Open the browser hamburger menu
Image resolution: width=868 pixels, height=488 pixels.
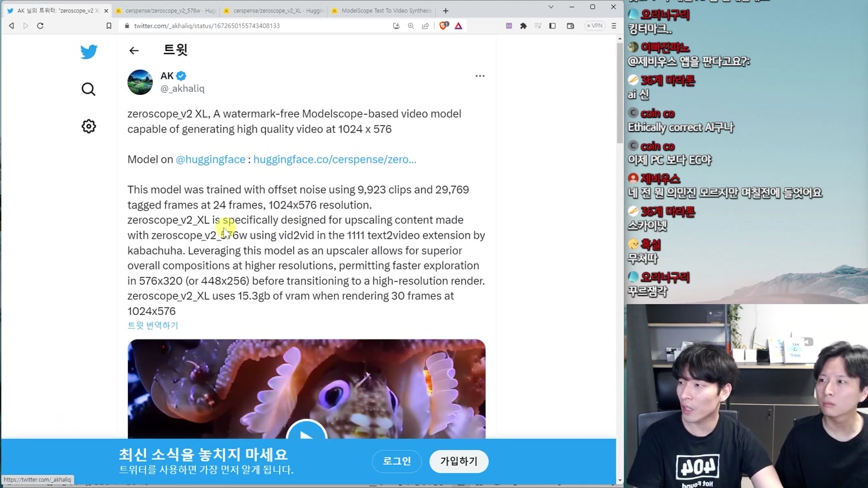(x=614, y=26)
